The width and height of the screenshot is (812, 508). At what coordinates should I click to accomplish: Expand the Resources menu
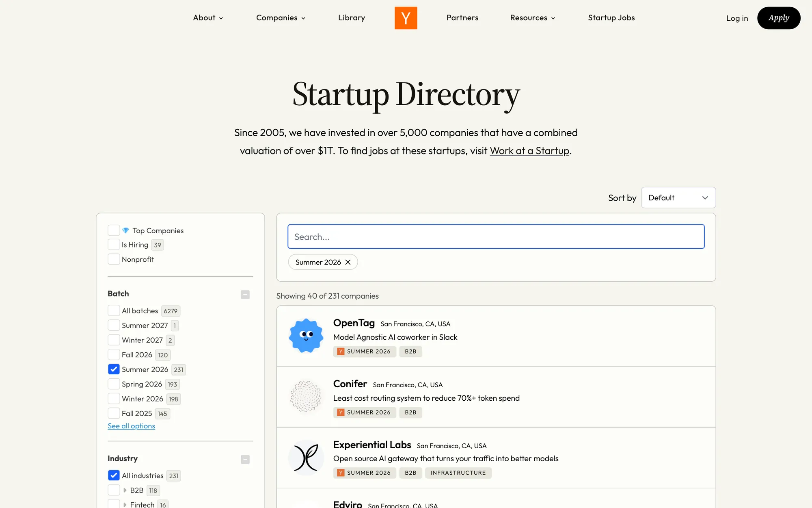coord(532,18)
